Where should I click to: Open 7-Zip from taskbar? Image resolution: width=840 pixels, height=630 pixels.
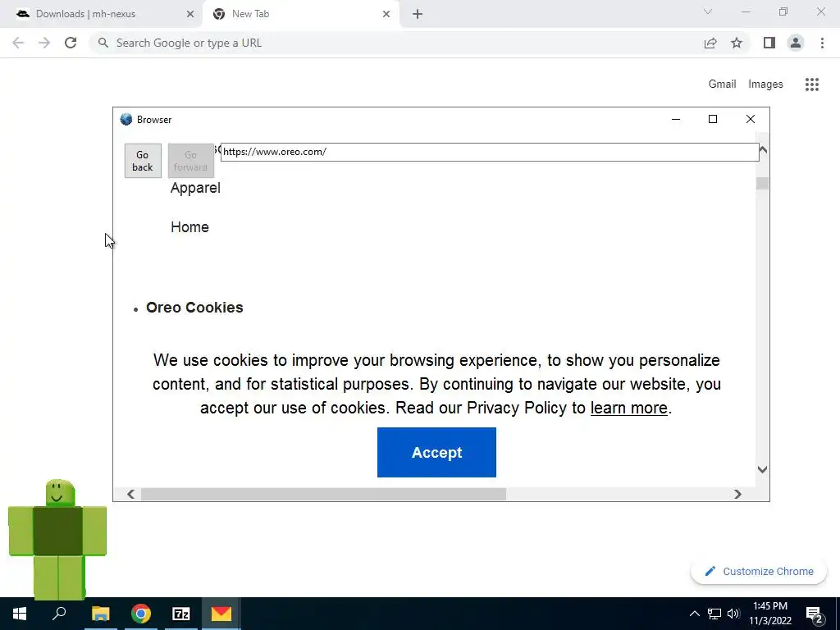pos(181,614)
